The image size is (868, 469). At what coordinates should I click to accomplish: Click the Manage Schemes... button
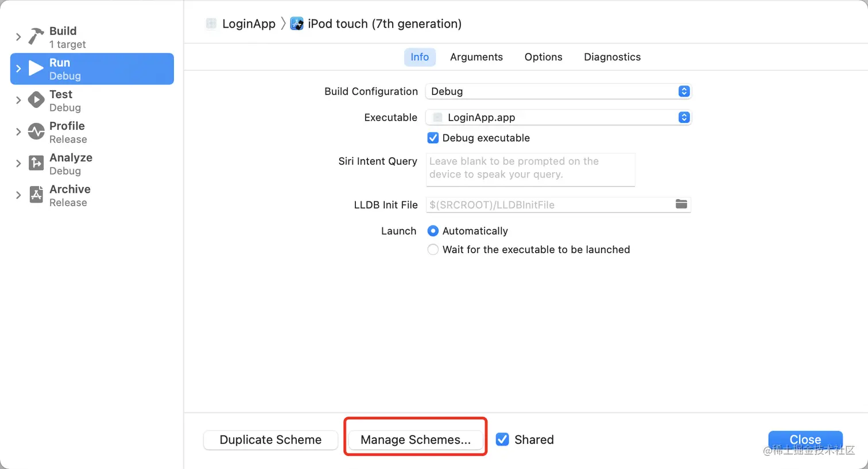click(x=416, y=440)
